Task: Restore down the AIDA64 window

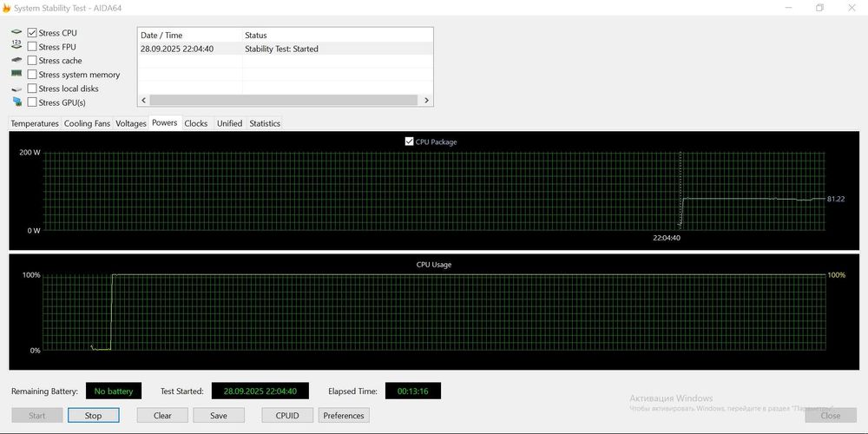Action: pyautogui.click(x=820, y=8)
